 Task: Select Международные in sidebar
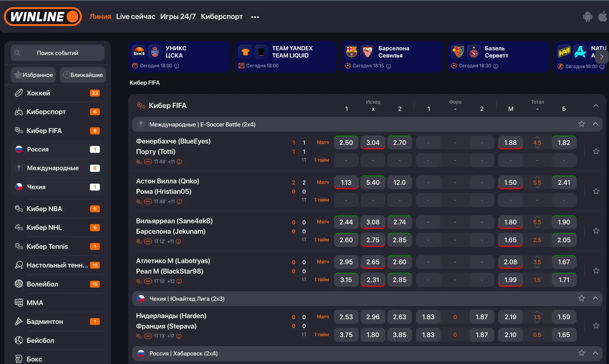click(57, 168)
